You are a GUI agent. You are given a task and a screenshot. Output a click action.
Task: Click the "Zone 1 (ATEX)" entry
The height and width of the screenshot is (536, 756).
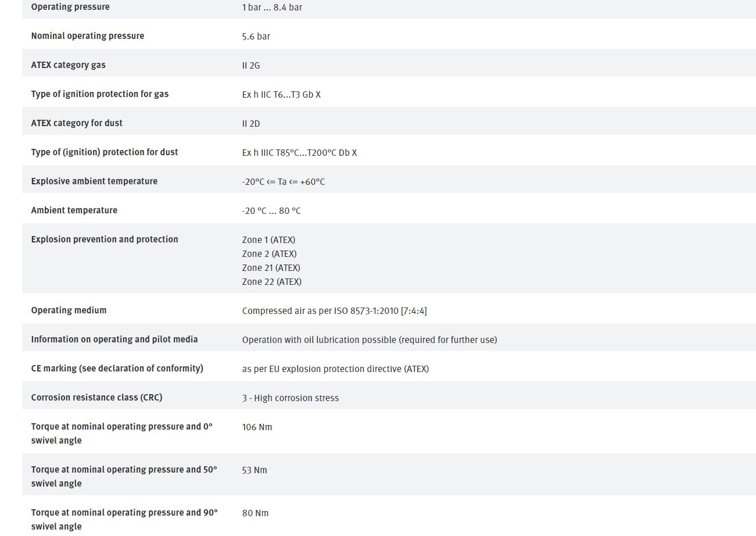pyautogui.click(x=268, y=240)
